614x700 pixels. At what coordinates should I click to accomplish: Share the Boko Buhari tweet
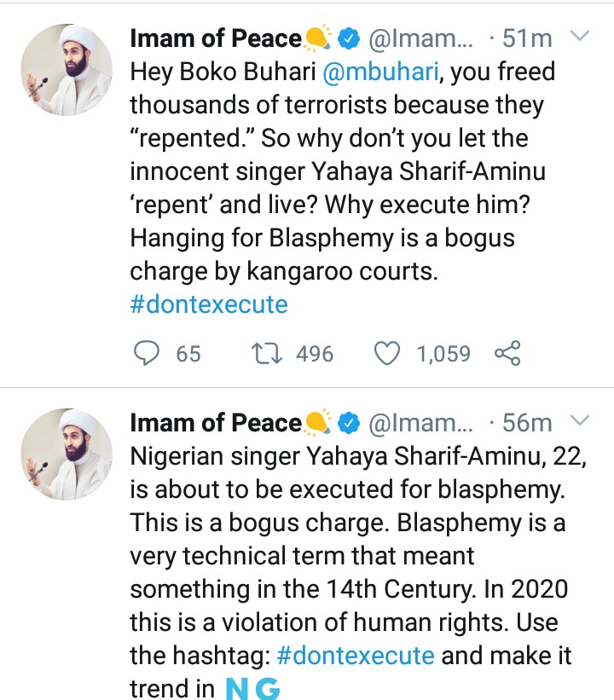click(507, 353)
